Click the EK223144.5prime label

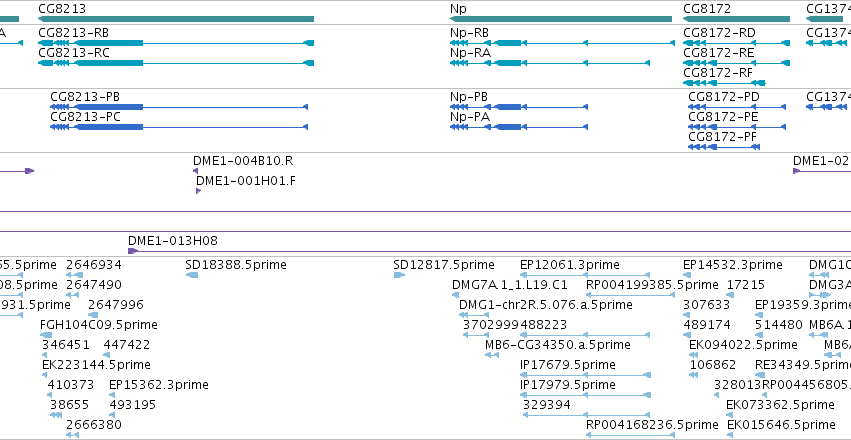[x=96, y=365]
